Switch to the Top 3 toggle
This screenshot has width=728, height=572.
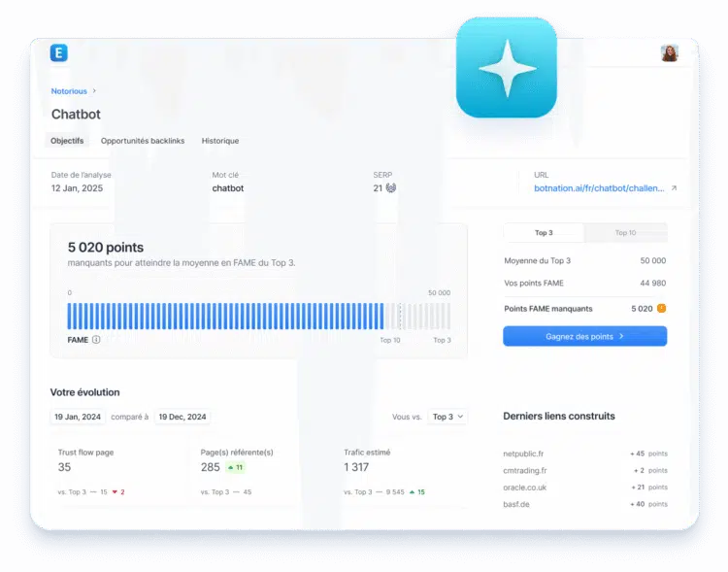coord(544,233)
